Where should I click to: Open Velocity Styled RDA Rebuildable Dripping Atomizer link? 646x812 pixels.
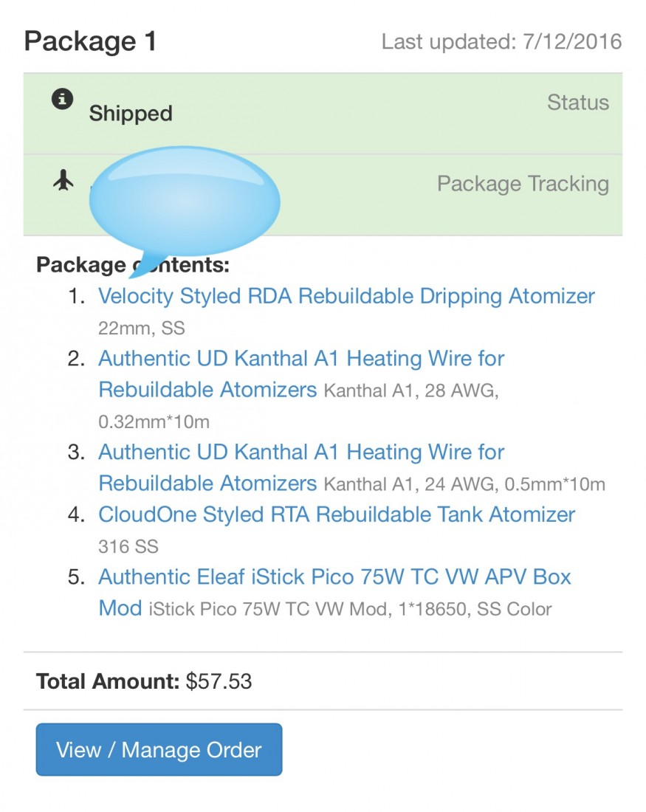click(346, 296)
